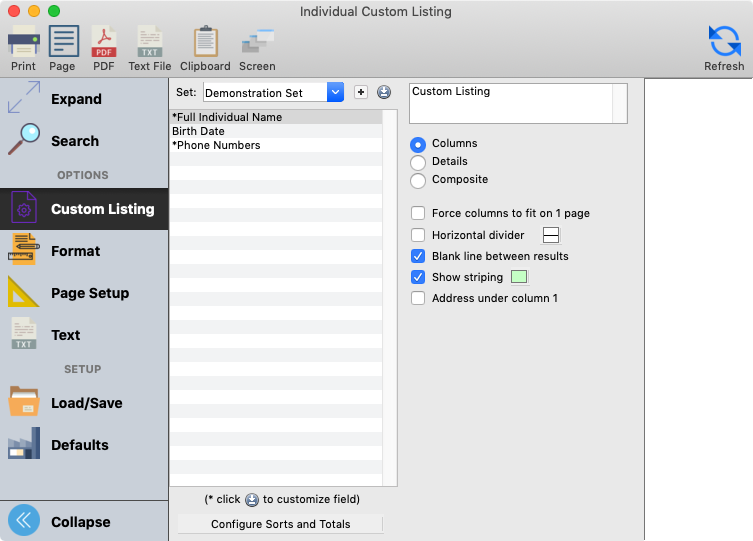
Task: Click the Screen output icon
Action: pos(257,47)
